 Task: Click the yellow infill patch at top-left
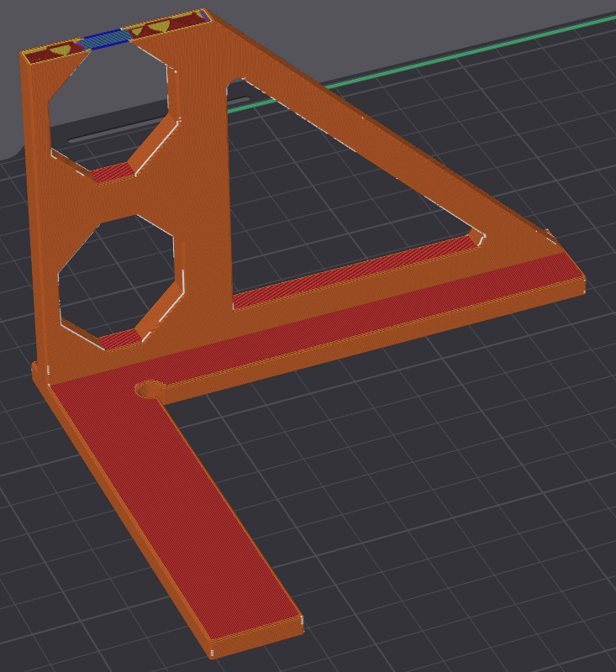click(61, 50)
